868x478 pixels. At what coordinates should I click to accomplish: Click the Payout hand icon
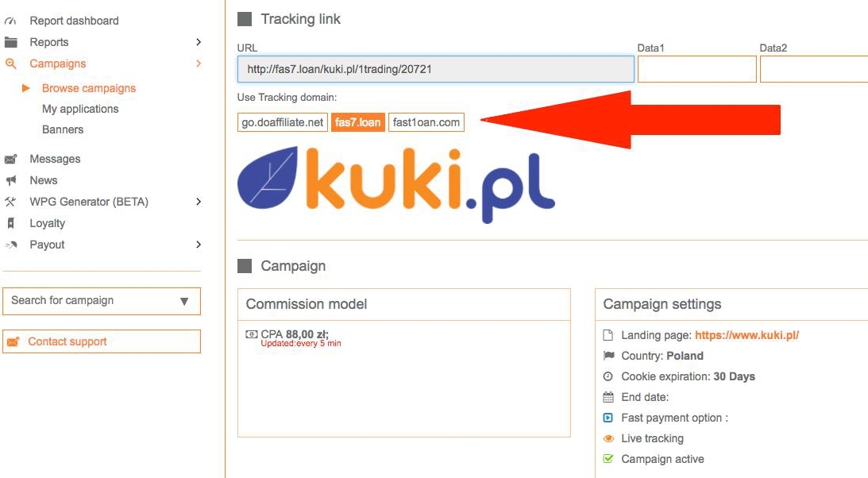10,245
